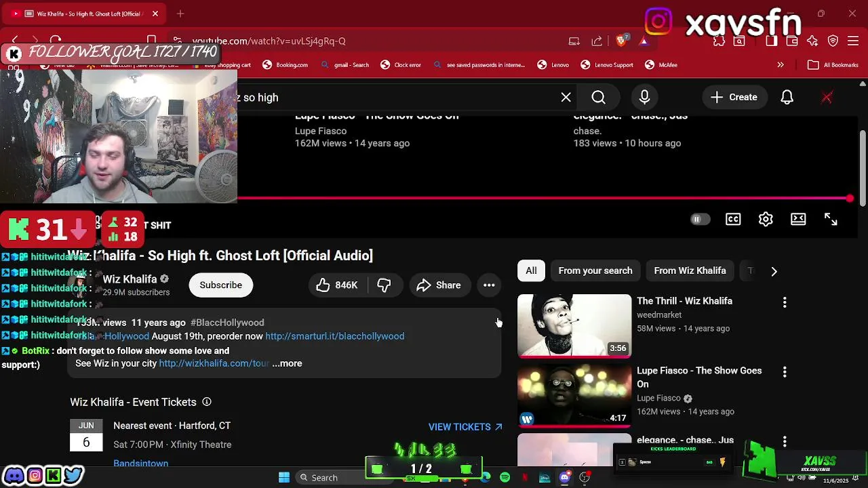Open McAfee bookmark
The height and width of the screenshot is (488, 868).
661,65
